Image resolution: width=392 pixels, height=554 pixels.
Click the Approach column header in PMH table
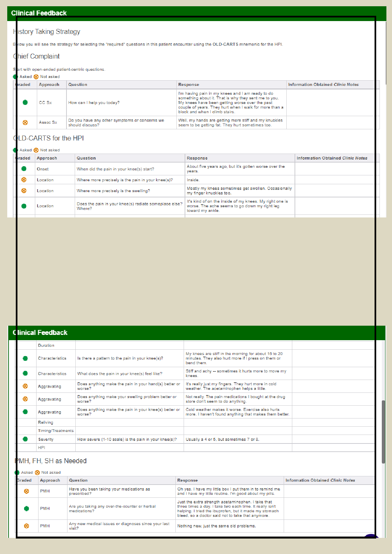click(50, 480)
